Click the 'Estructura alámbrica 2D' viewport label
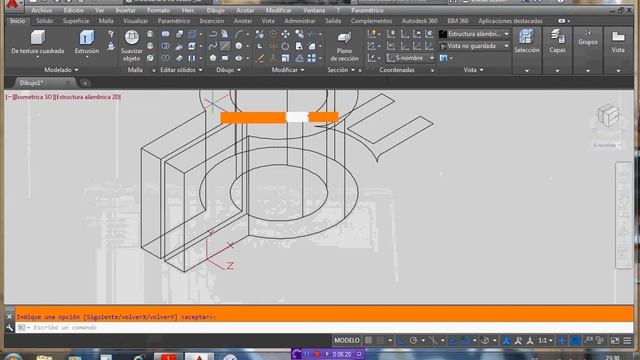This screenshot has width=640, height=360. tap(88, 97)
